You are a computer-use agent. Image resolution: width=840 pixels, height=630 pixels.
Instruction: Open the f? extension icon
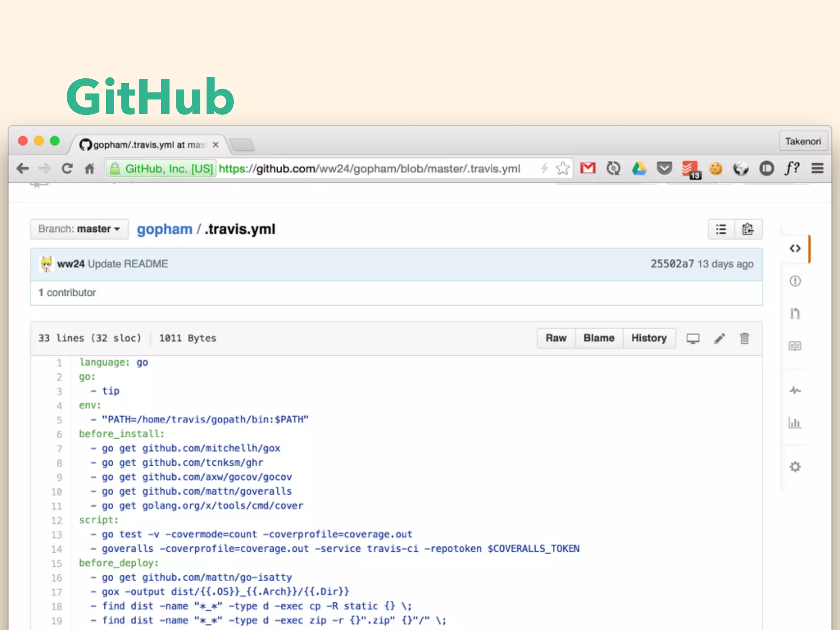[x=792, y=168]
